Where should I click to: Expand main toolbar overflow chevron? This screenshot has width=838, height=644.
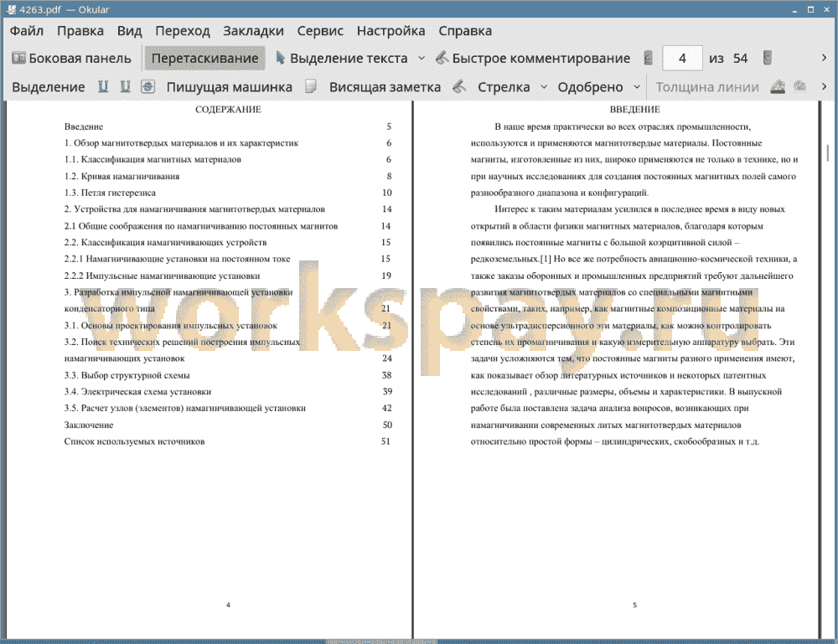tap(824, 58)
